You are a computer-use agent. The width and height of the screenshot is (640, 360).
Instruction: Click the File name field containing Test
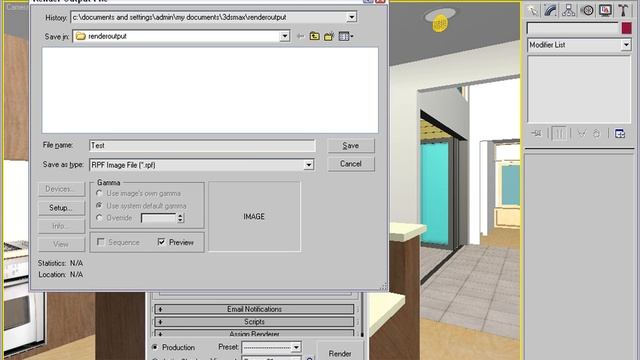tap(202, 146)
